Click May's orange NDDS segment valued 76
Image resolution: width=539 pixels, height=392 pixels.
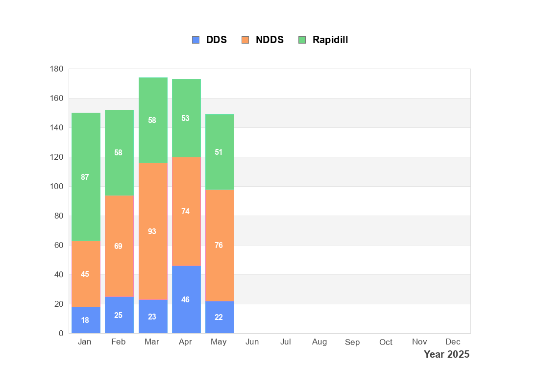coord(220,245)
